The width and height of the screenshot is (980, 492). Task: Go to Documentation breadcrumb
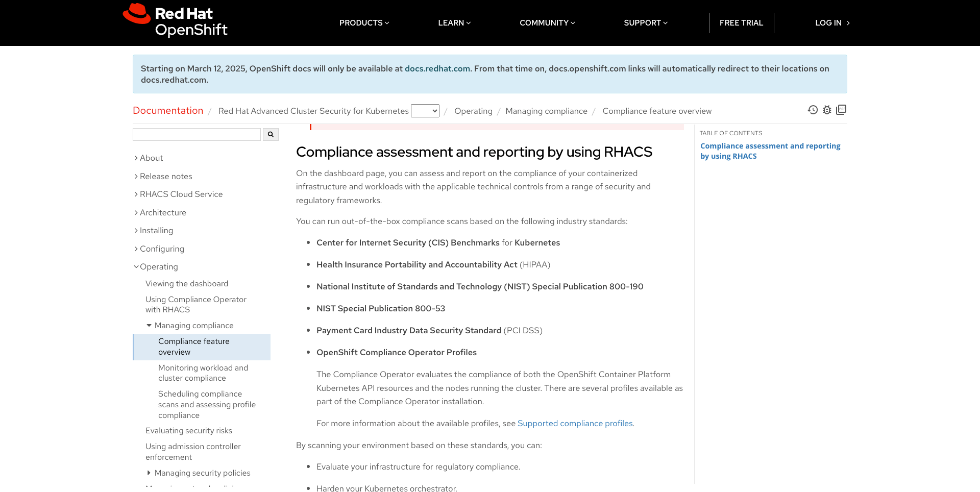[168, 111]
